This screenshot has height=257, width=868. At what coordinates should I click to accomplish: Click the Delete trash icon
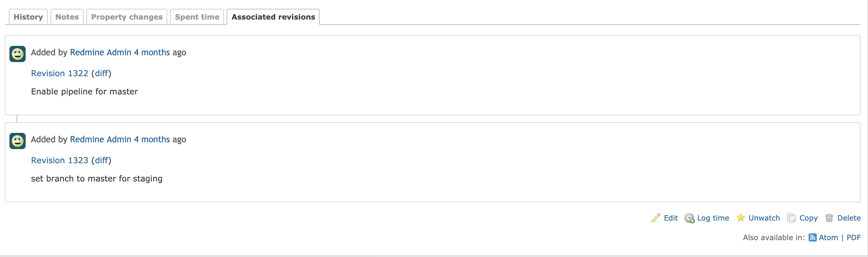click(x=829, y=218)
